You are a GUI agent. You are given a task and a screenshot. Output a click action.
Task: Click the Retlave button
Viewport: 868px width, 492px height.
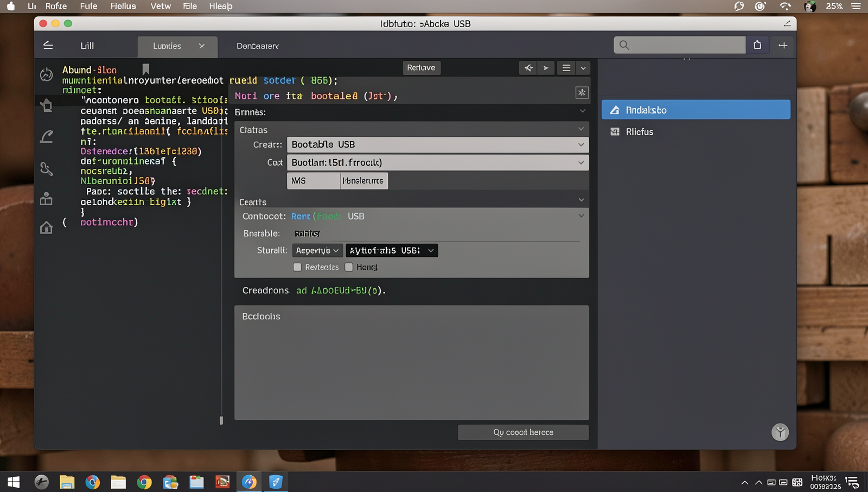pyautogui.click(x=422, y=68)
